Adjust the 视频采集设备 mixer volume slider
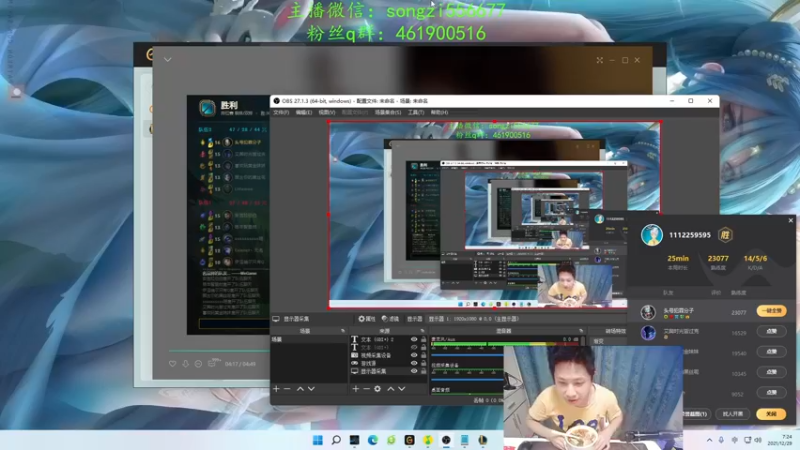This screenshot has height=450, width=800. click(467, 380)
